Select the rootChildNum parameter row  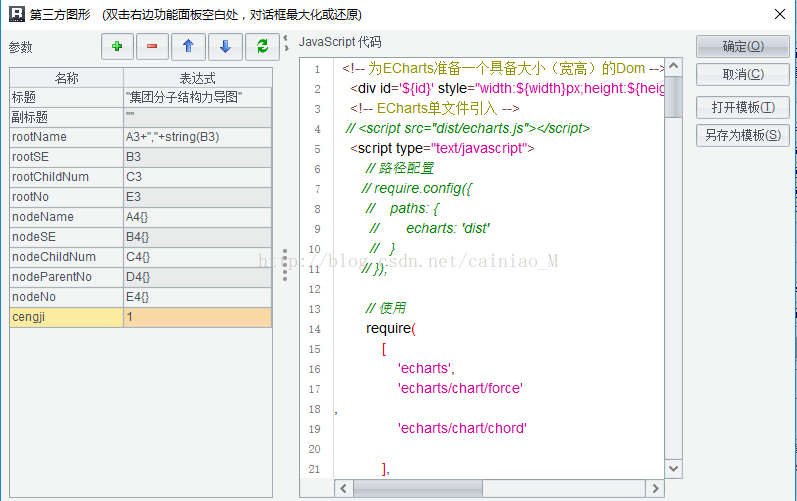tap(67, 177)
